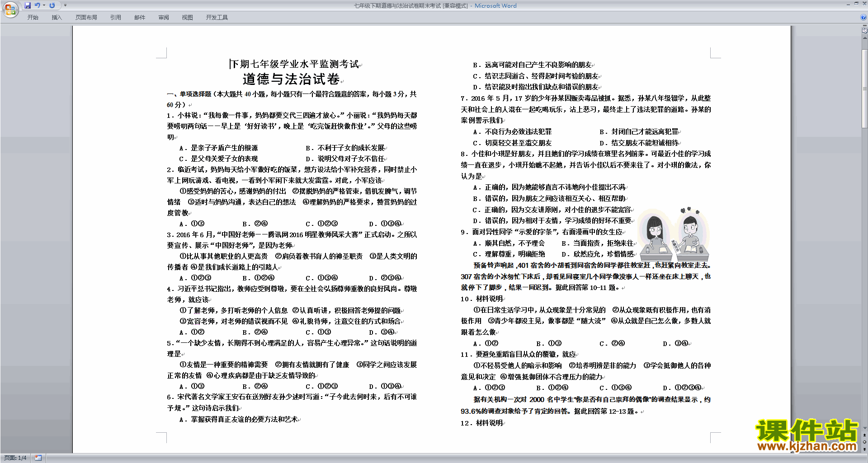868x463 pixels.
Task: Undo the last action
Action: (x=38, y=5)
